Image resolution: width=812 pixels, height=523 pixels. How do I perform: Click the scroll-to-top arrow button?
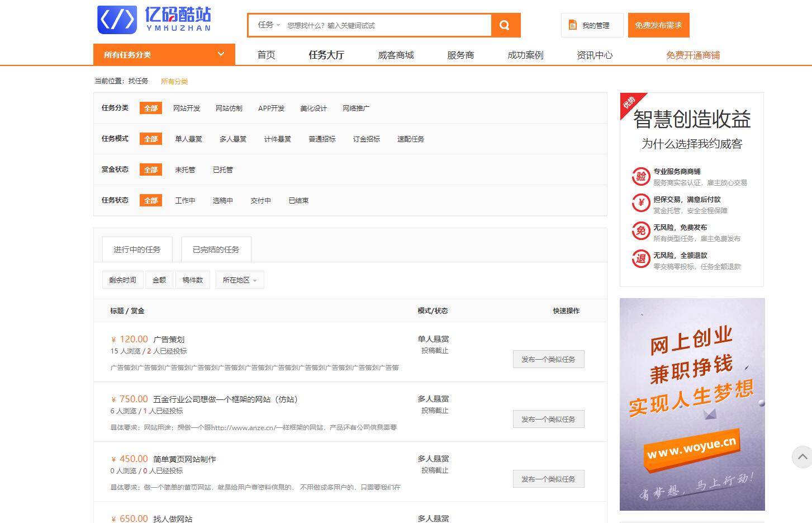[802, 457]
